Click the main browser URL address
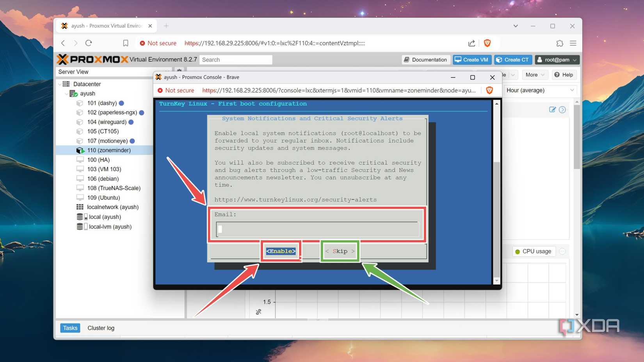The image size is (644, 362). coord(275,43)
